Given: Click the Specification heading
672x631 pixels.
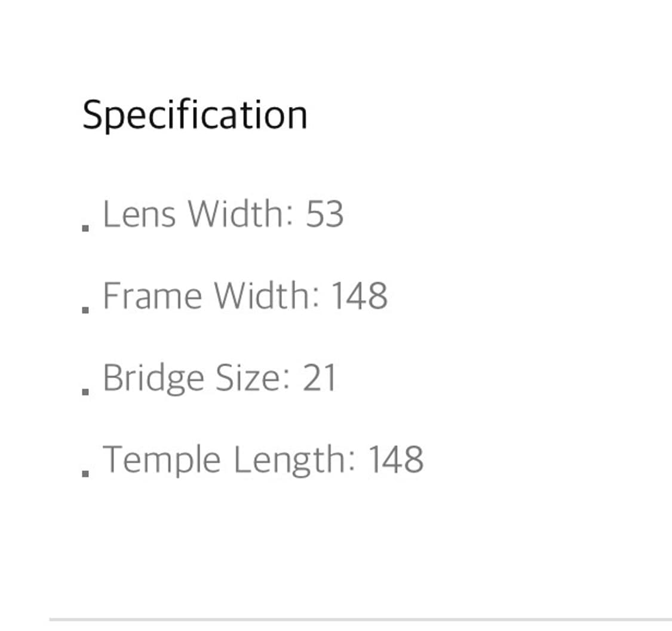Looking at the screenshot, I should pos(195,115).
